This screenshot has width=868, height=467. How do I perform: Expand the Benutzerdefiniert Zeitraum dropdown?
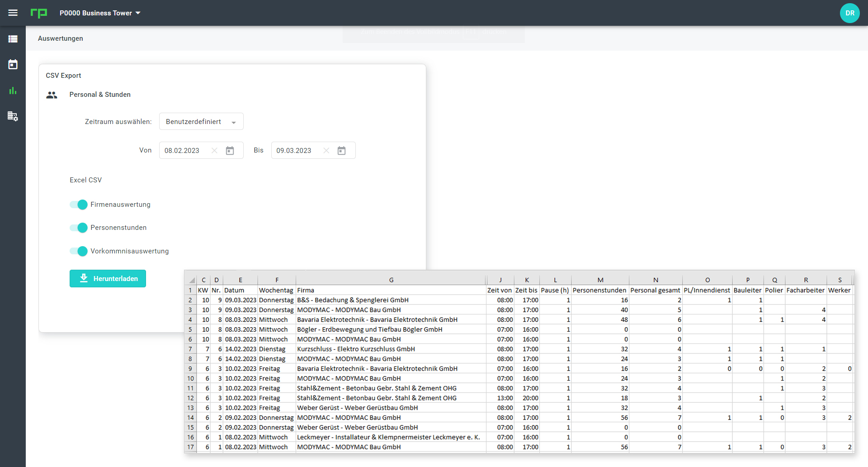[x=201, y=122]
